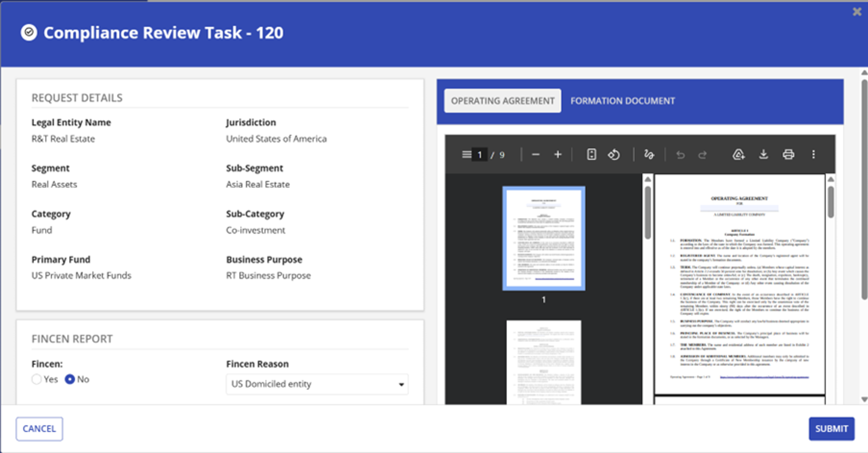
Task: Toggle the PDF sidebar menu icon
Action: [466, 155]
